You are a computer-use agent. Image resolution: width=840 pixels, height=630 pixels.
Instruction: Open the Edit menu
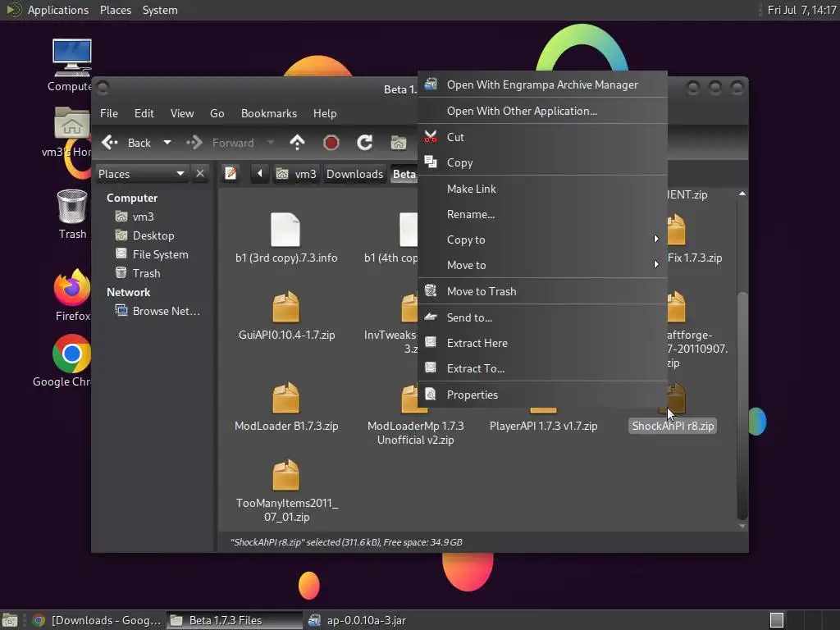pyautogui.click(x=144, y=113)
